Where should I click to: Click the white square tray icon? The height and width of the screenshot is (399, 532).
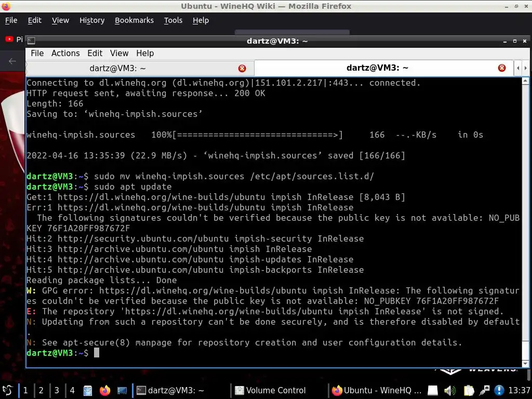(x=432, y=391)
